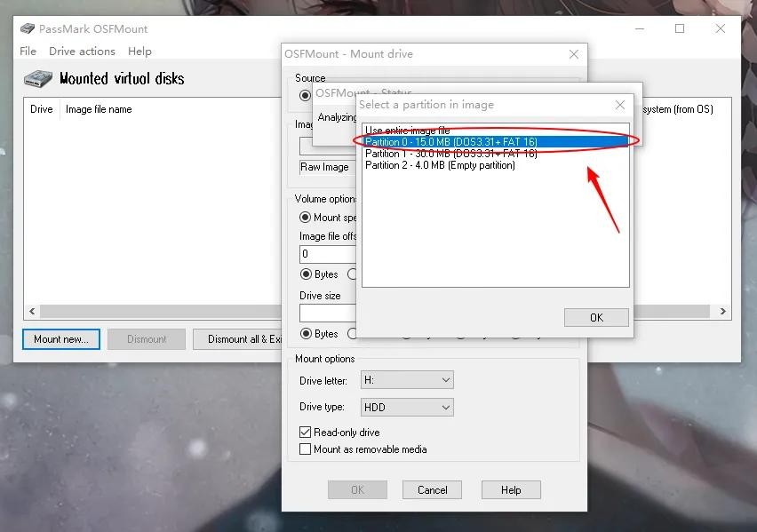This screenshot has width=757, height=532.
Task: Maximize the PassMark OSFMount window
Action: (680, 28)
